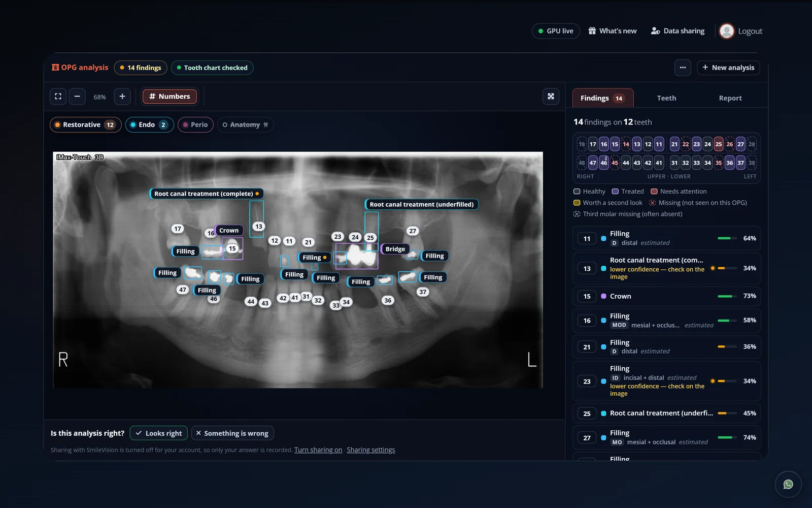
Task: Click the fit-to-screen icon in viewer toolbar
Action: 58,97
